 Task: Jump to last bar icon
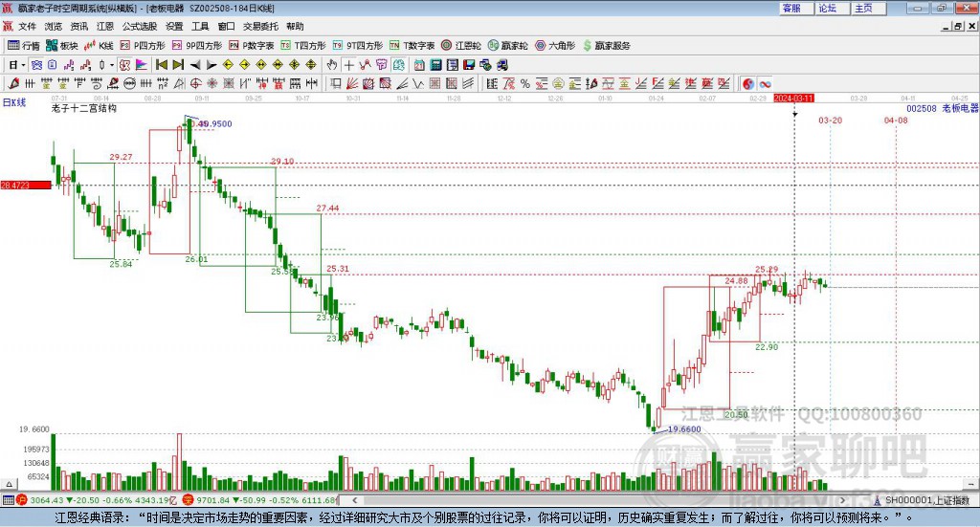tap(178, 65)
